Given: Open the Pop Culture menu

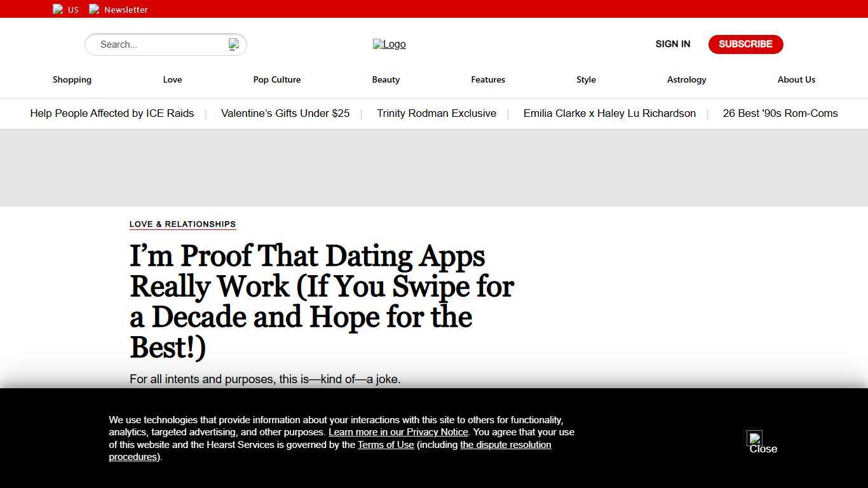Looking at the screenshot, I should (x=277, y=79).
